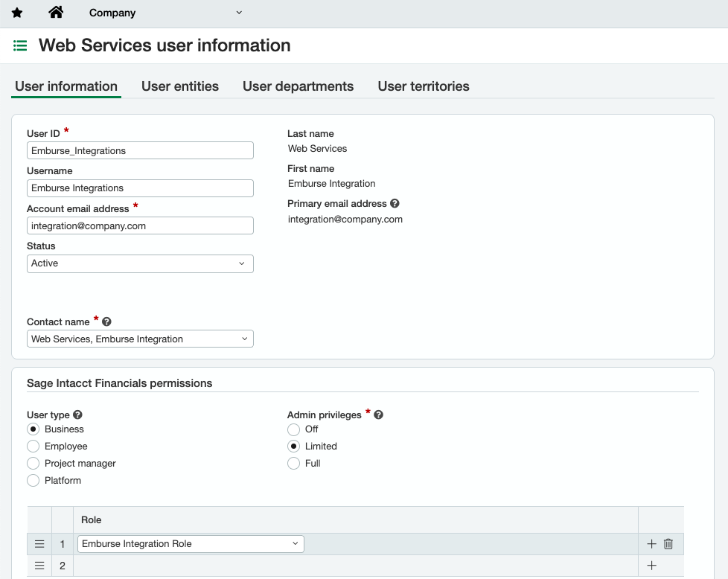Switch to the User entities tab

coord(180,86)
